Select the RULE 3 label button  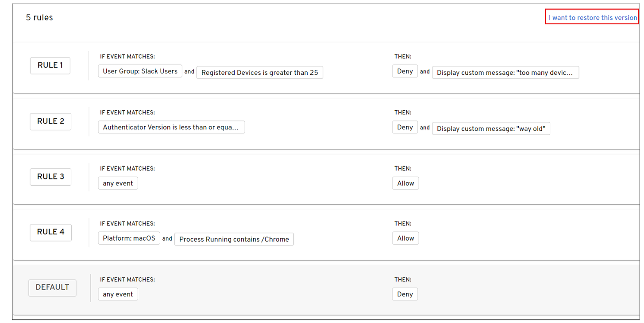pos(50,176)
